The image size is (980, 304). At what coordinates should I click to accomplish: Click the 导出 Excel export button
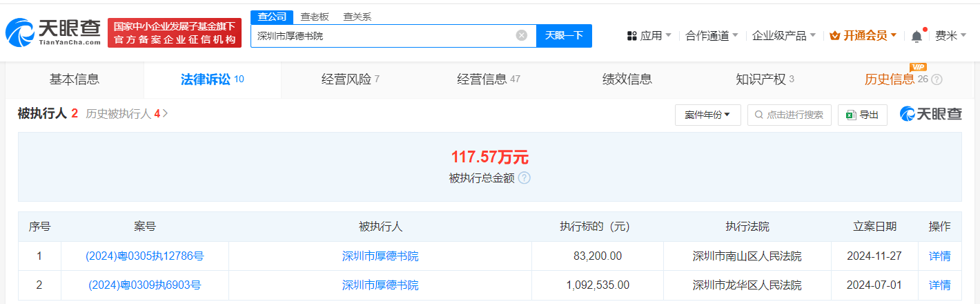coord(862,115)
